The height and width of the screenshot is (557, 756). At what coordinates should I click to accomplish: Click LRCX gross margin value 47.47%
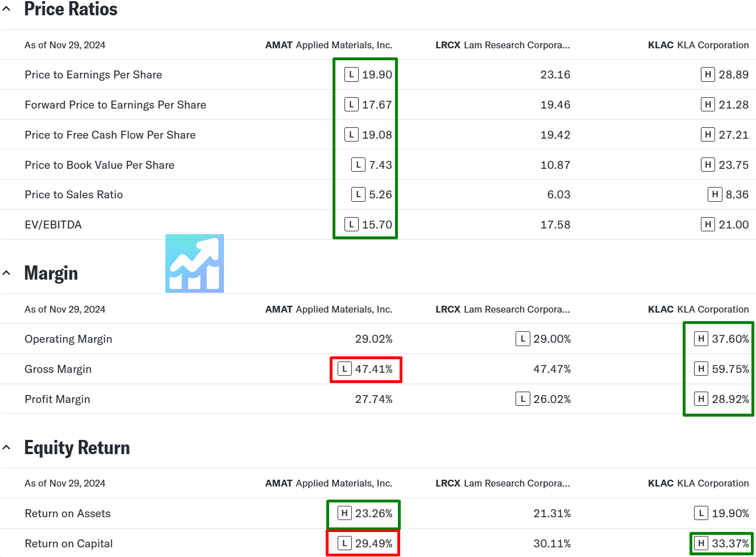(552, 369)
